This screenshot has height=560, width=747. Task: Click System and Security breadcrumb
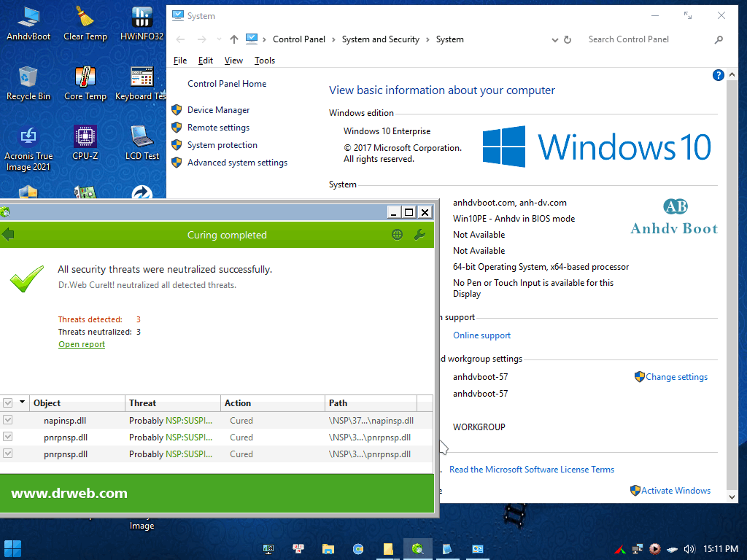pos(381,39)
